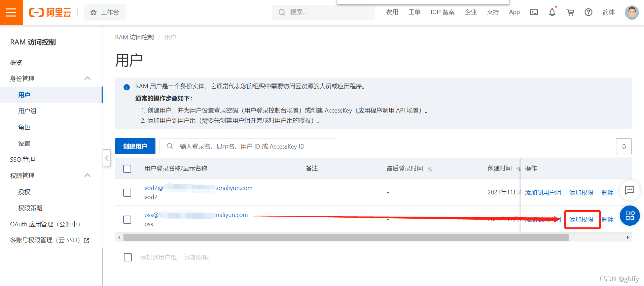
Task: Click the Aliyun logo
Action: click(50, 12)
